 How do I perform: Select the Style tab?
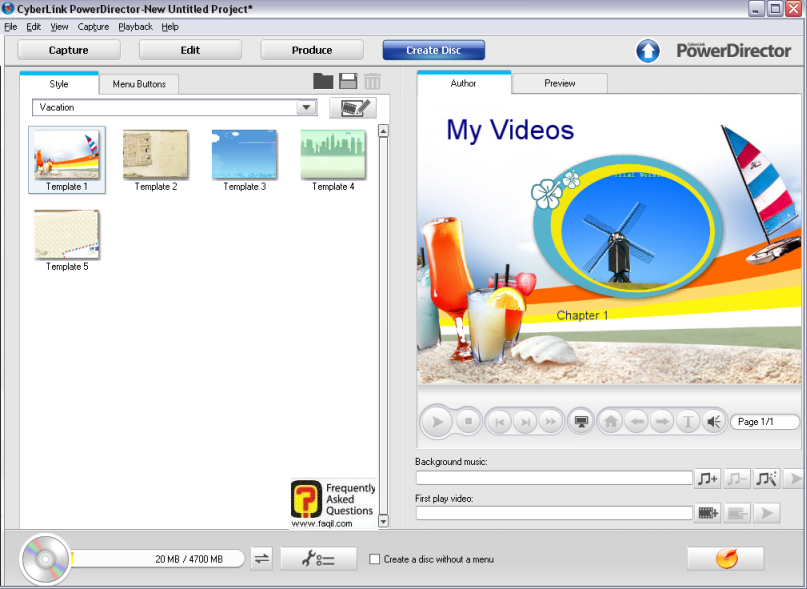click(59, 84)
